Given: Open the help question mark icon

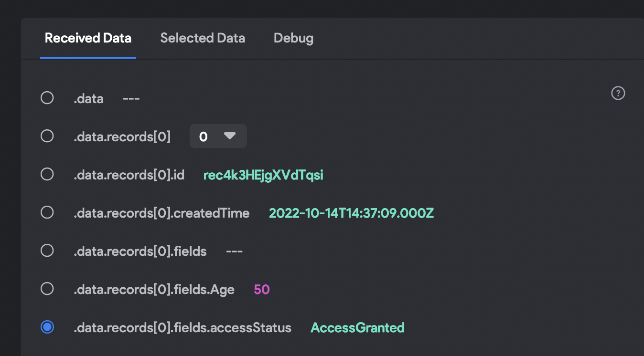Looking at the screenshot, I should coord(618,94).
